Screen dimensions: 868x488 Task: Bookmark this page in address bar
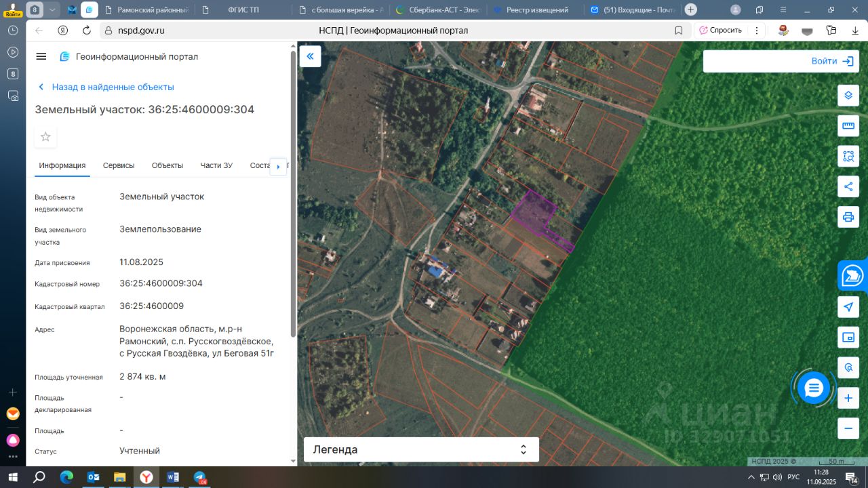point(679,30)
